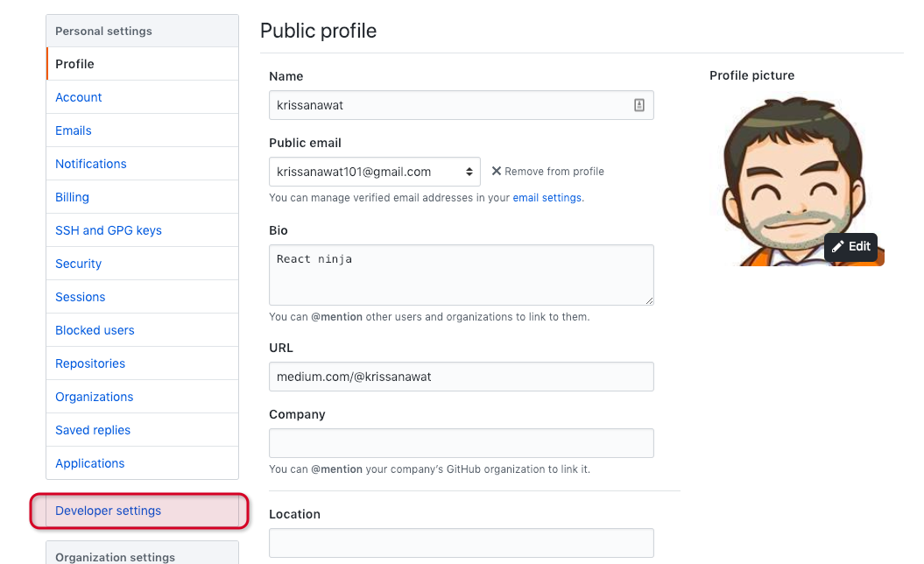
Task: Click the pencil icon on profile picture
Action: (838, 247)
